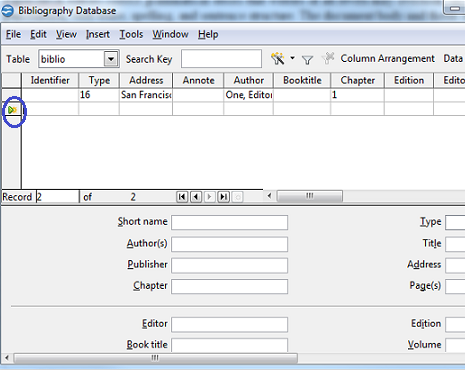The width and height of the screenshot is (465, 370).
Task: Click the Record number field
Action: click(x=57, y=197)
